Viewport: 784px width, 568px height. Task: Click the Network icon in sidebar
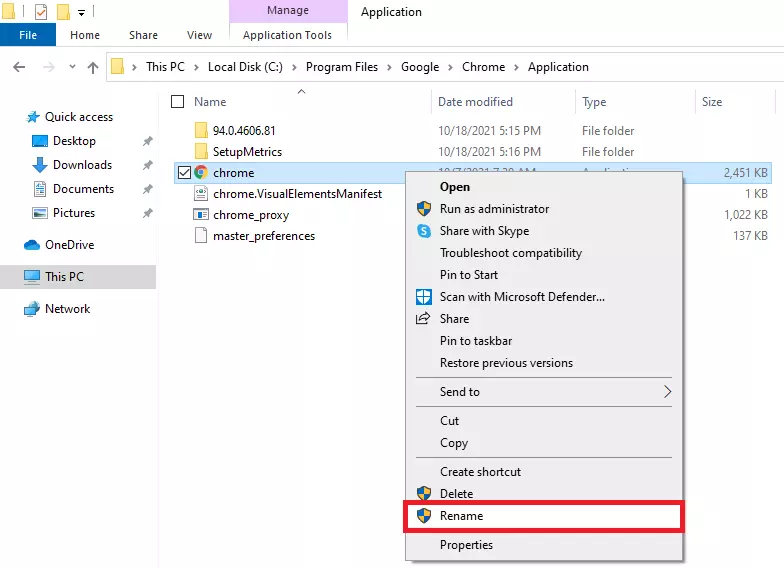click(x=32, y=309)
